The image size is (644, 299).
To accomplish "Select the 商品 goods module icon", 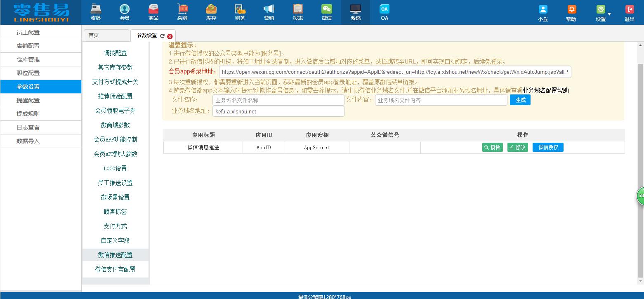I will 153,11.
